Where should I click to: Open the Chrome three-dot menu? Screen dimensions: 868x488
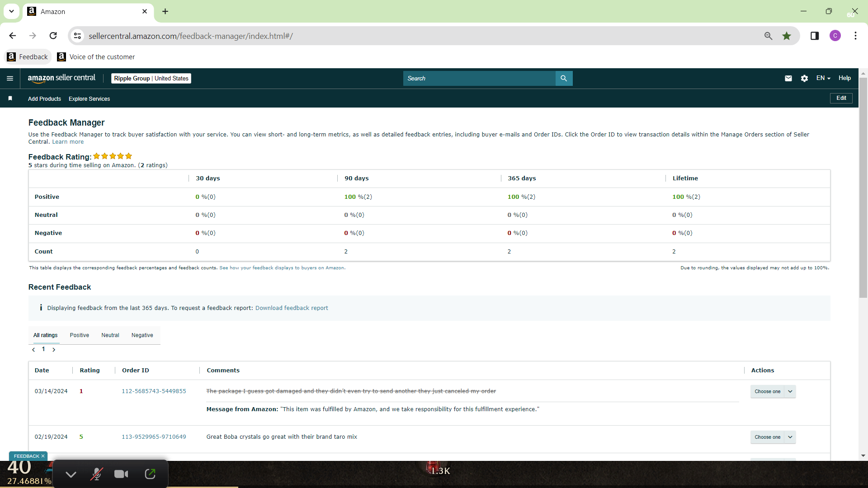pos(855,36)
